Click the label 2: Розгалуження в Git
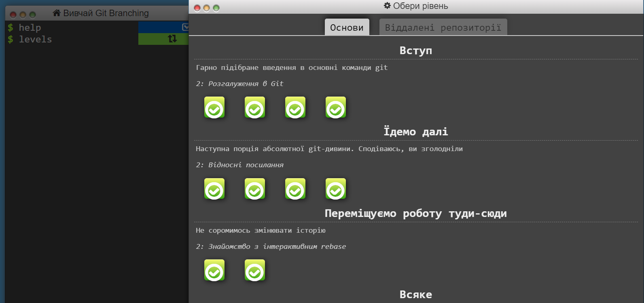 239,84
